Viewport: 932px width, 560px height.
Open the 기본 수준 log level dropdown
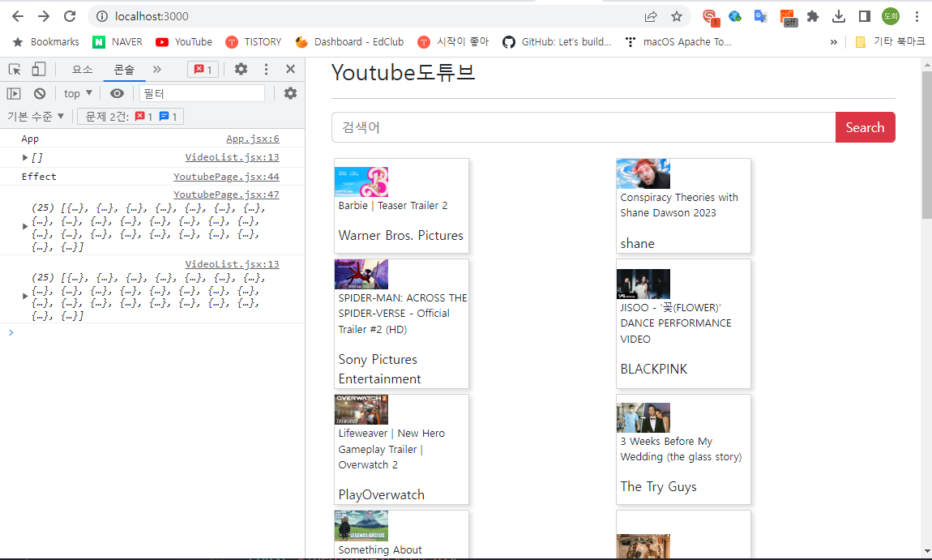[x=36, y=117]
